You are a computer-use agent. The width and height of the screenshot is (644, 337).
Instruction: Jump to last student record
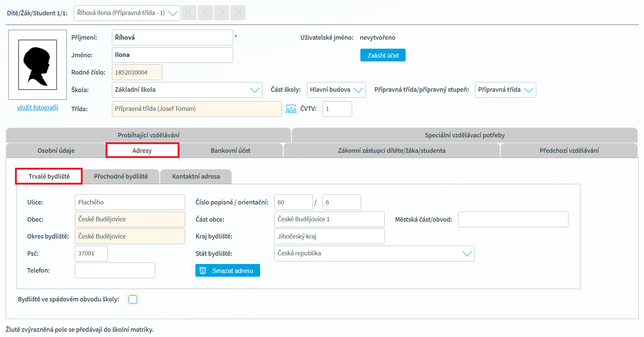[x=238, y=13]
